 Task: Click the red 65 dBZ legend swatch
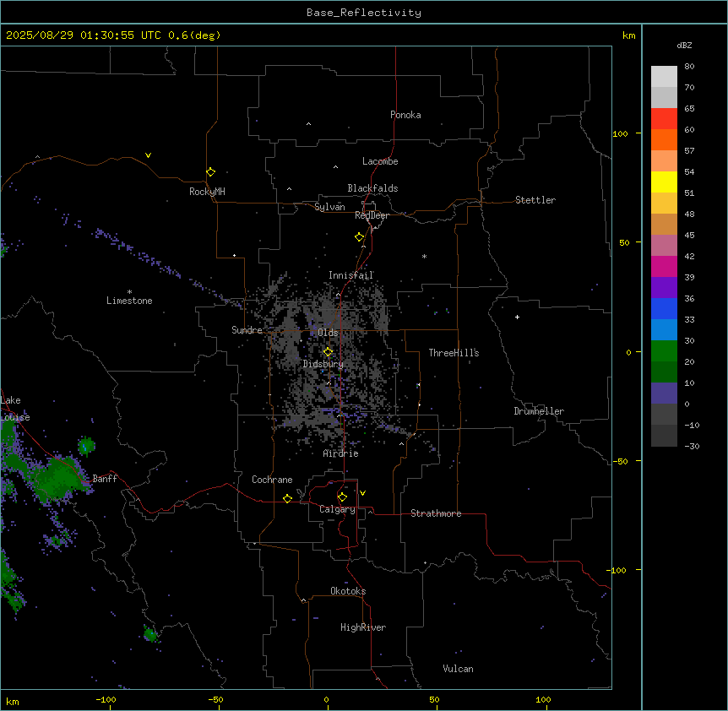pyautogui.click(x=664, y=118)
